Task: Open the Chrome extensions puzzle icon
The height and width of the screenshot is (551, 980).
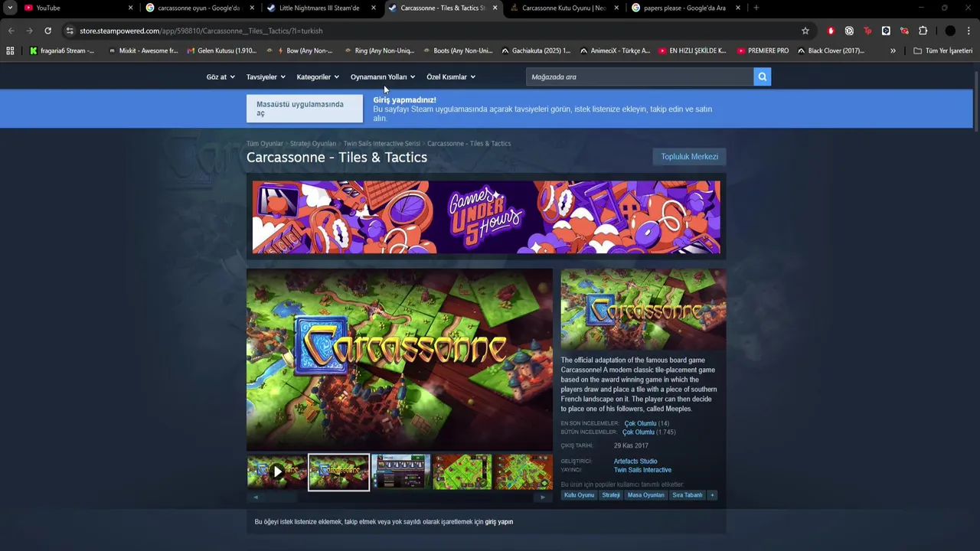Action: tap(923, 31)
